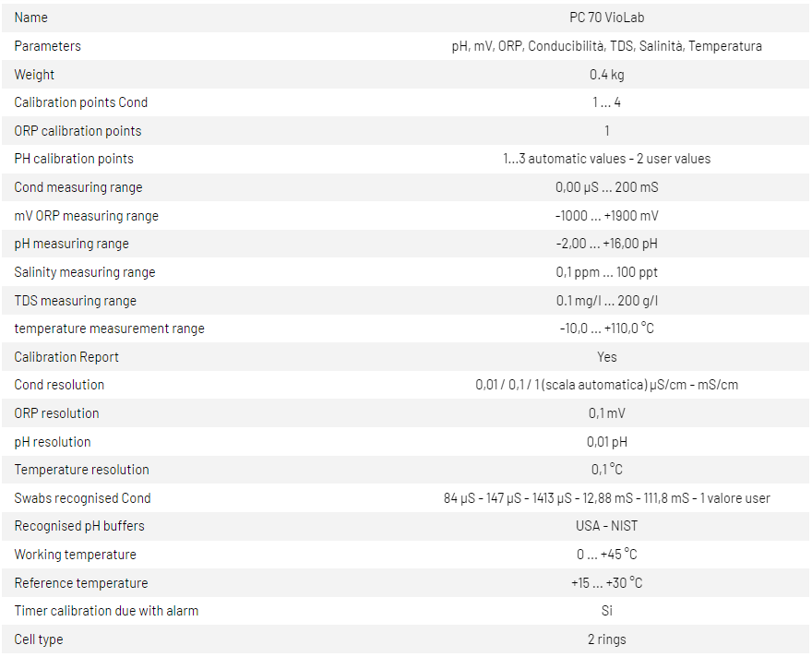Screen dimensions: 812x657
Task: Select the pH measuring range value
Action: tap(606, 244)
